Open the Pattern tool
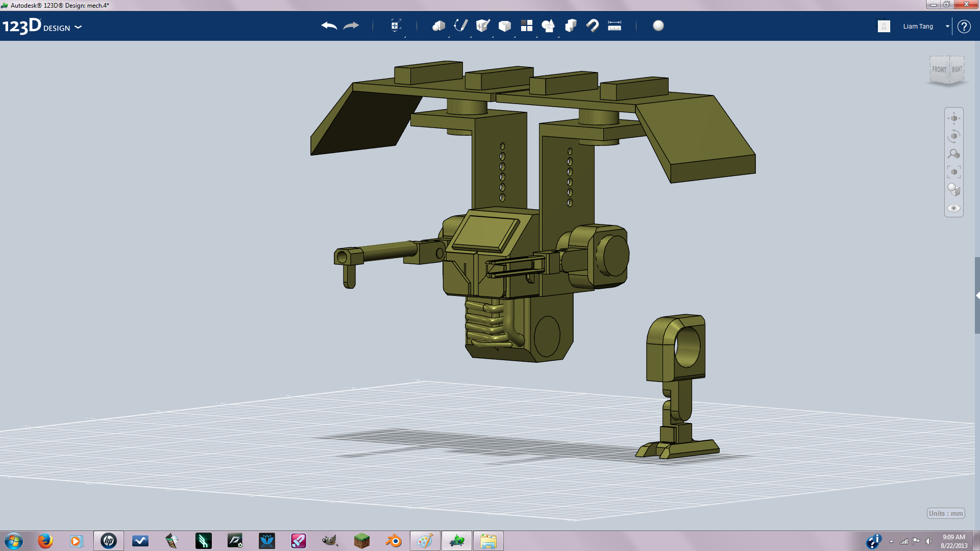Viewport: 980px width, 551px height. 527,26
